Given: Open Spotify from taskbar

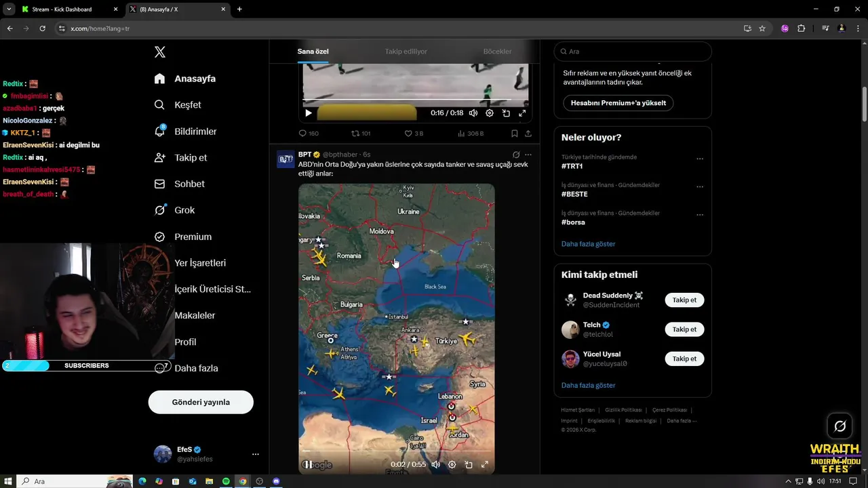Looking at the screenshot, I should (x=226, y=481).
